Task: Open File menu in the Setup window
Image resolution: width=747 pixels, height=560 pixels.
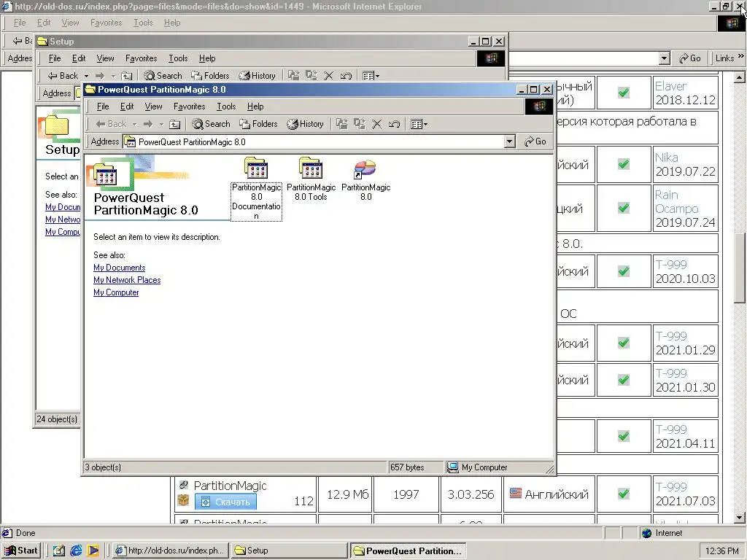Action: pyautogui.click(x=55, y=58)
